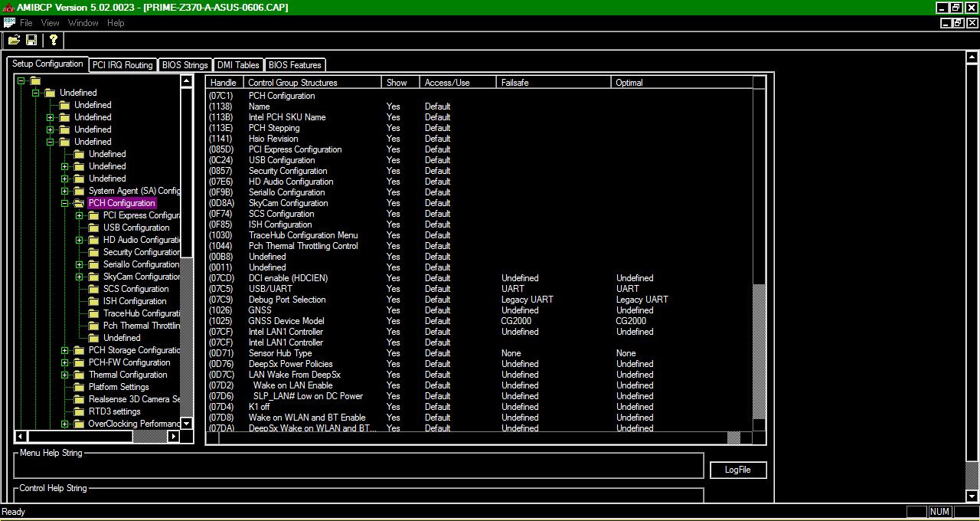The image size is (980, 521).
Task: Click Legacy UART in the Failsafe column
Action: coord(527,300)
